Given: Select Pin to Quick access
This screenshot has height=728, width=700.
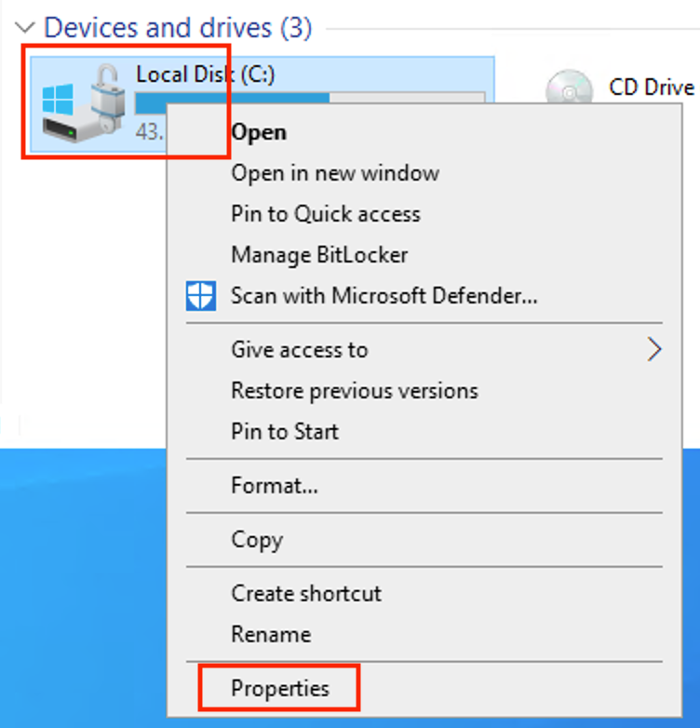Looking at the screenshot, I should point(424,214).
